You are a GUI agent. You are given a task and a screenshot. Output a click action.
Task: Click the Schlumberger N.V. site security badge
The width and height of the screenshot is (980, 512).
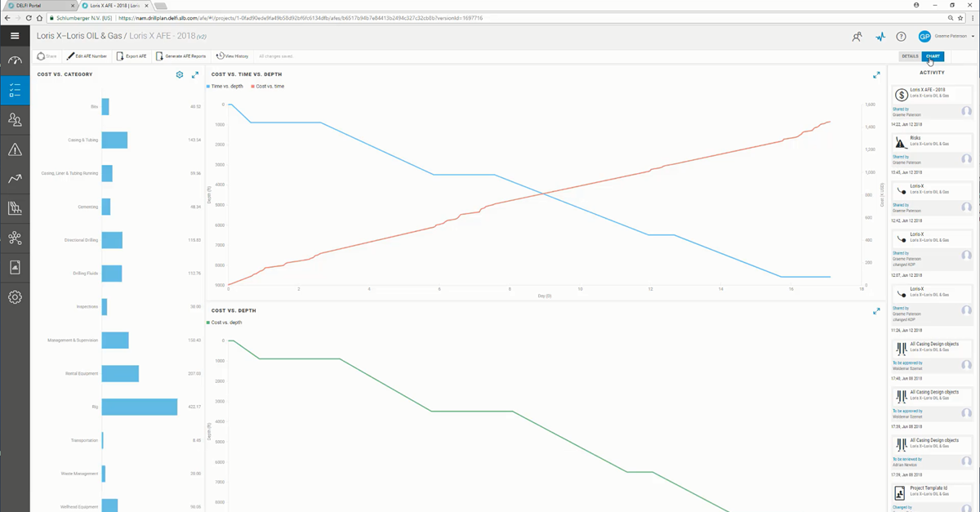(x=80, y=17)
